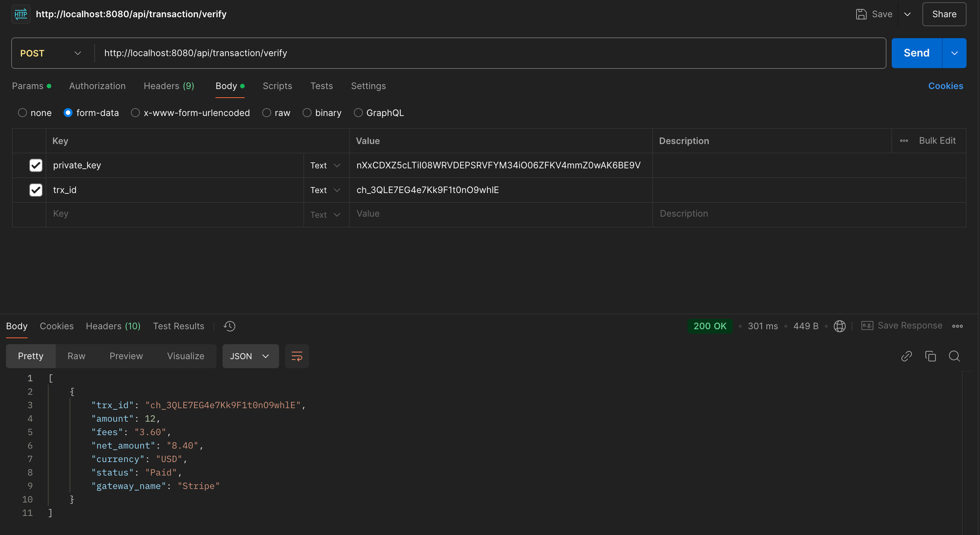
Task: Click the network globe icon
Action: tap(840, 326)
